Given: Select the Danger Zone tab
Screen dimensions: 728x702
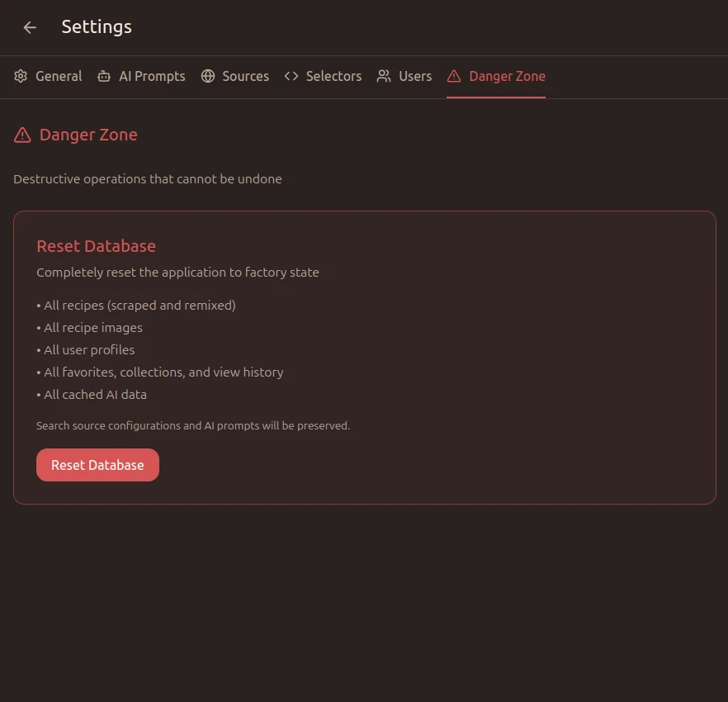Looking at the screenshot, I should (507, 76).
